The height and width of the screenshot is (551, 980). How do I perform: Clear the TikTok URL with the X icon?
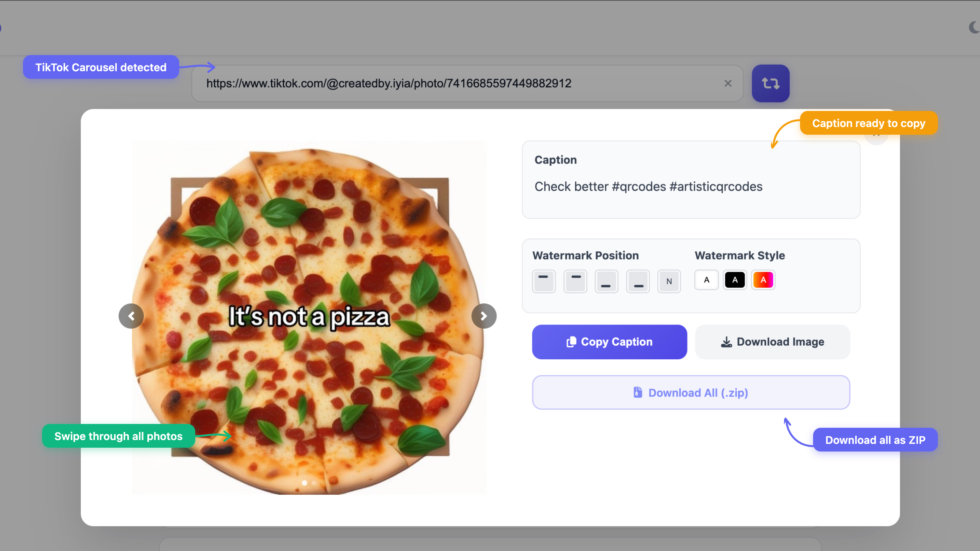click(728, 83)
